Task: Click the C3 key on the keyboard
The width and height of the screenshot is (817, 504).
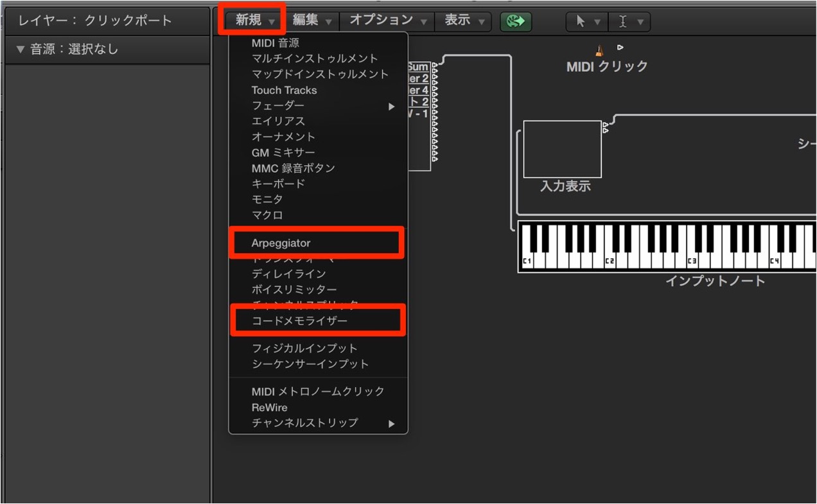Action: pos(691,261)
